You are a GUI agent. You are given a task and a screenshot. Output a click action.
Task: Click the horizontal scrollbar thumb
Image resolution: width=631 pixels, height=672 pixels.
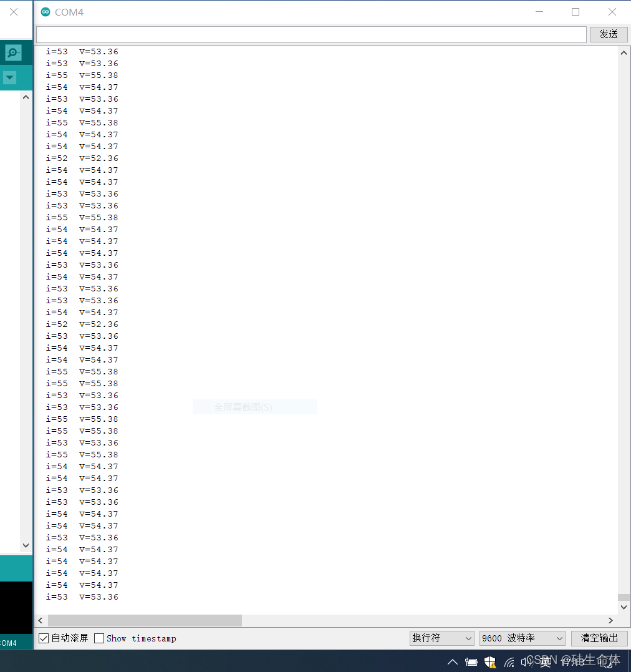click(145, 621)
